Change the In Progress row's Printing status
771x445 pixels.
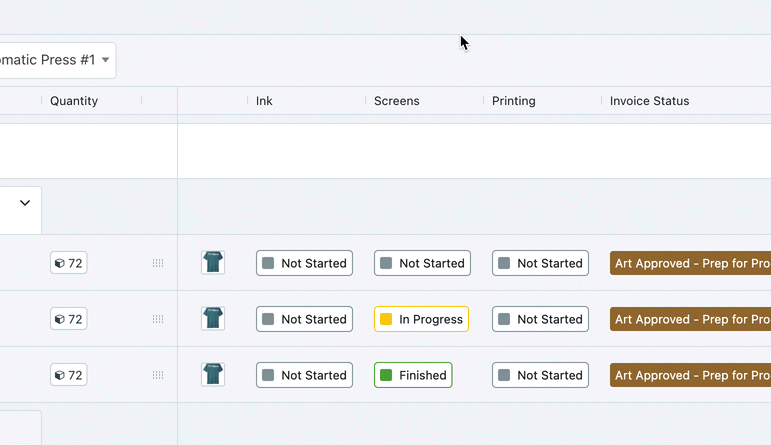point(540,319)
